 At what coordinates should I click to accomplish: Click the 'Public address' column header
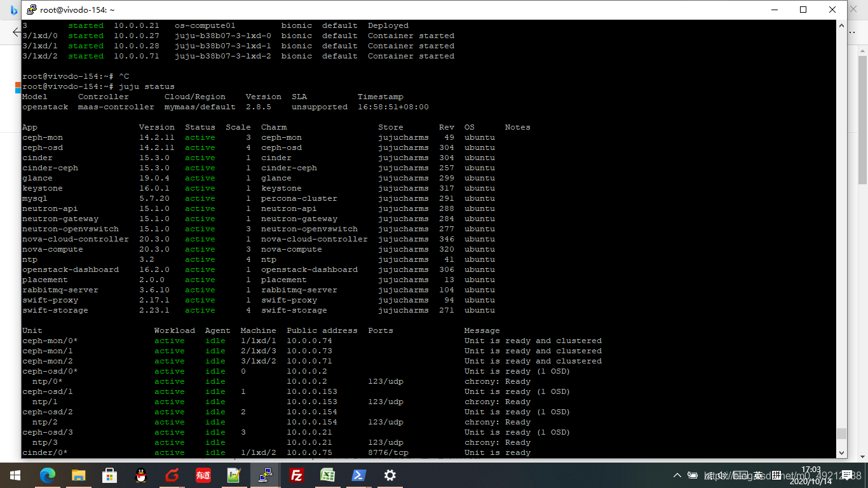[x=322, y=330]
